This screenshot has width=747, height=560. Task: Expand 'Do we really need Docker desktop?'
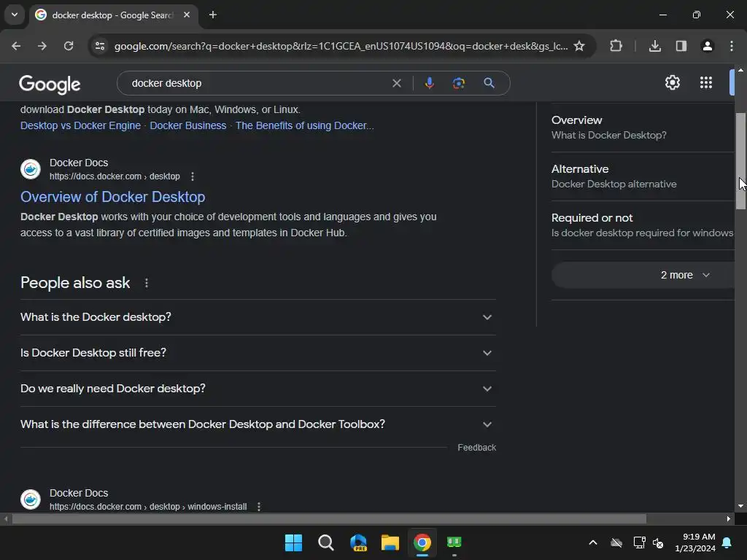click(258, 389)
